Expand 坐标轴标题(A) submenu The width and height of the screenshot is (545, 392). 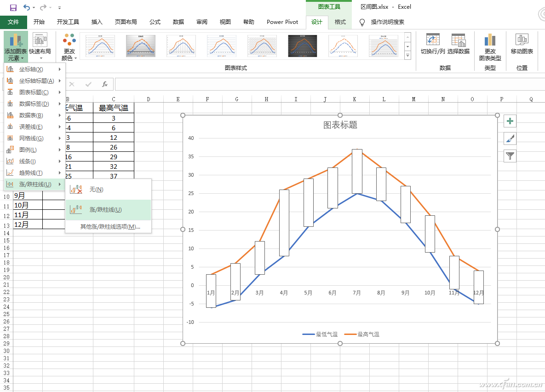[34, 81]
